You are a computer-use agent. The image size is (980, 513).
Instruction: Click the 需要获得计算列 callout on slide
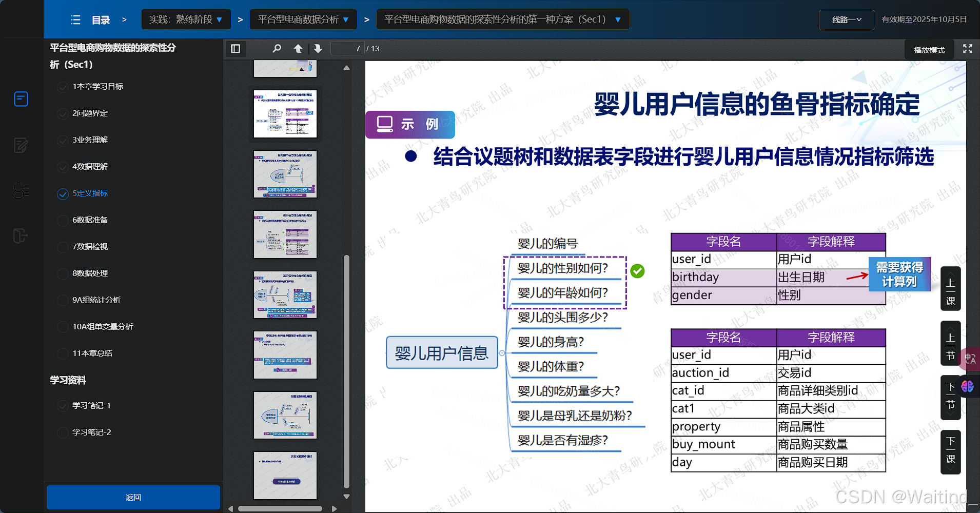(899, 274)
